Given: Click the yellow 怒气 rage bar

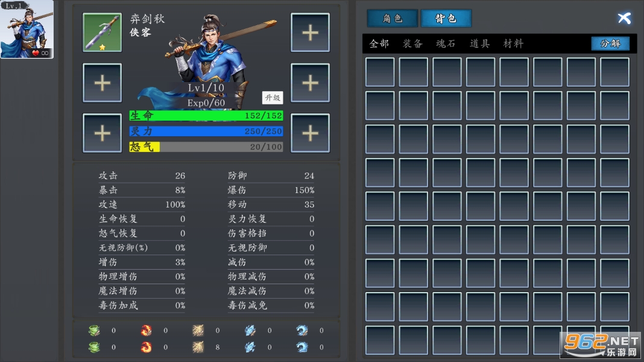Looking at the screenshot, I should coord(206,147).
